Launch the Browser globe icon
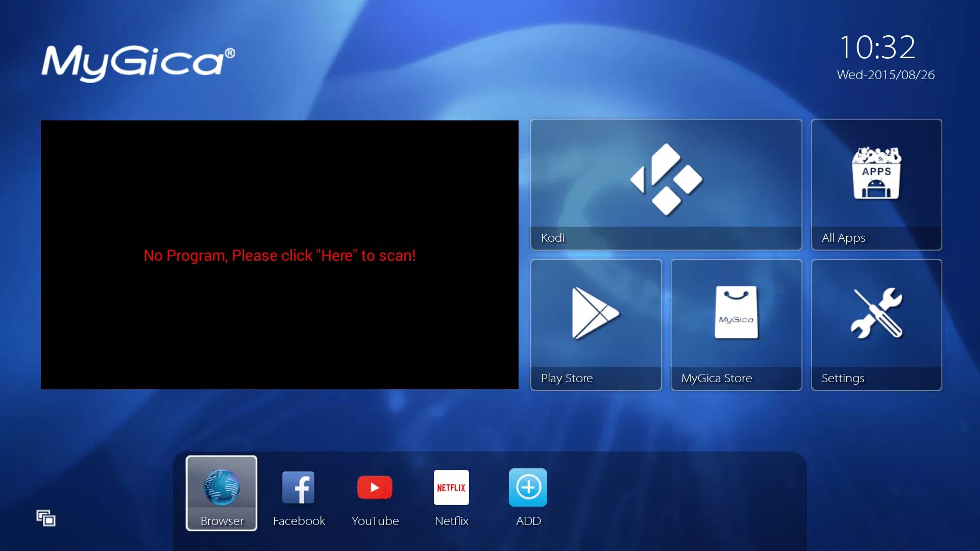980x551 pixels. point(222,486)
